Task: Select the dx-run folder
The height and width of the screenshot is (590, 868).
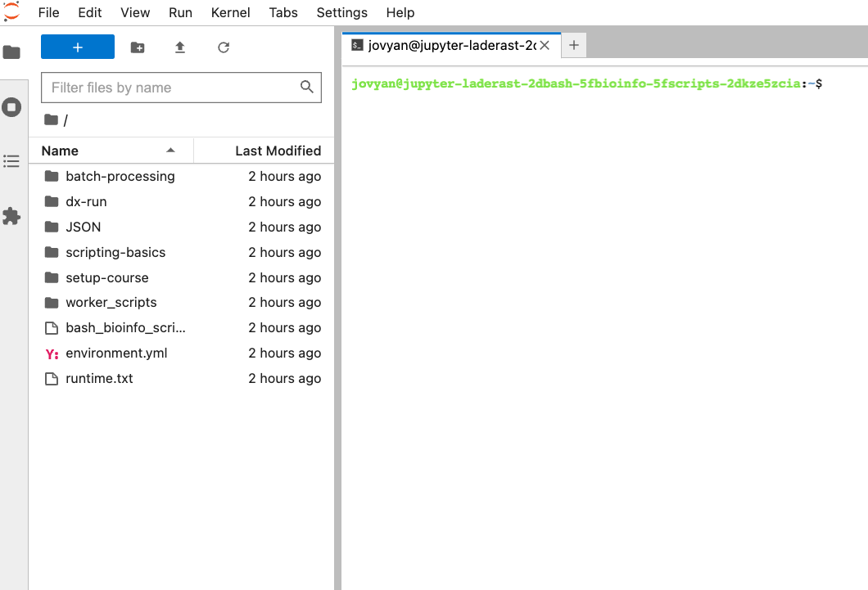Action: (x=181, y=202)
